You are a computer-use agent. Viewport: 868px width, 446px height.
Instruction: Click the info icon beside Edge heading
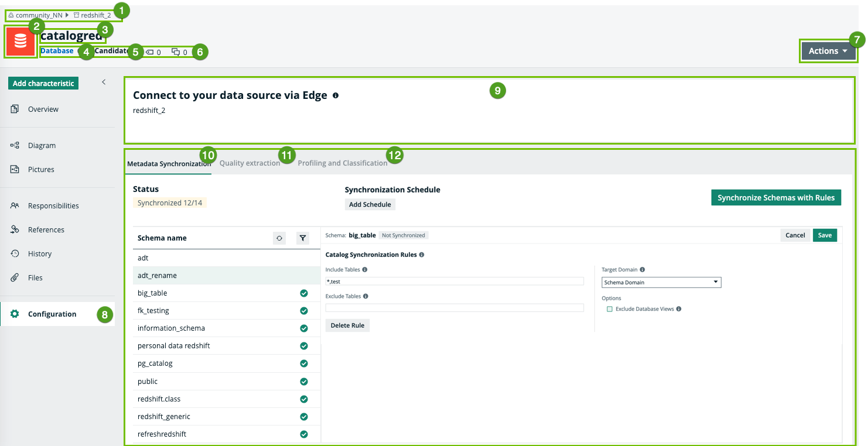[336, 95]
